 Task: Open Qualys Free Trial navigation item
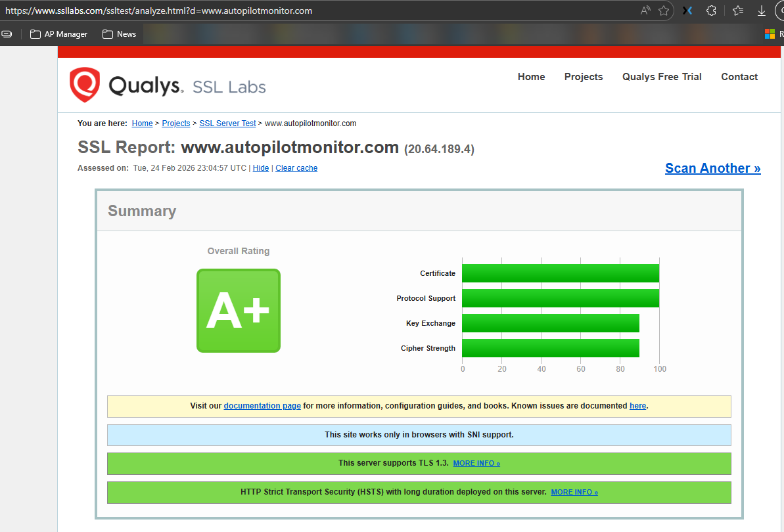pos(662,76)
